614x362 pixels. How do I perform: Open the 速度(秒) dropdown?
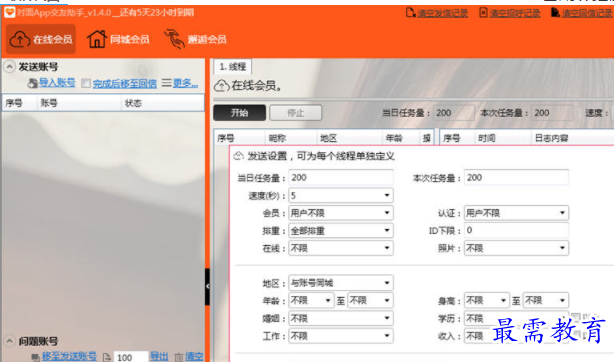tap(341, 195)
